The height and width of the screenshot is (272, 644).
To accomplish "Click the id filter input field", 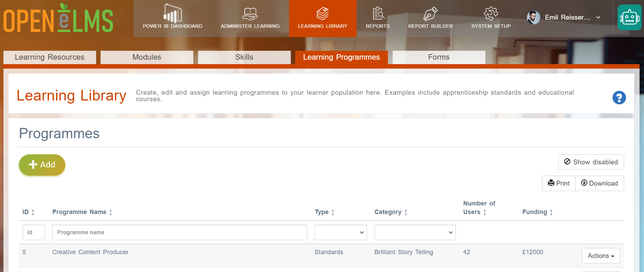I will [x=34, y=232].
